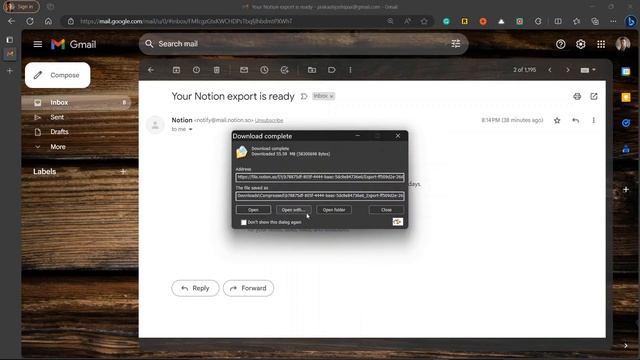Toggle importance marker beside subject
Viewport: 640px width, 360px height.
point(304,96)
